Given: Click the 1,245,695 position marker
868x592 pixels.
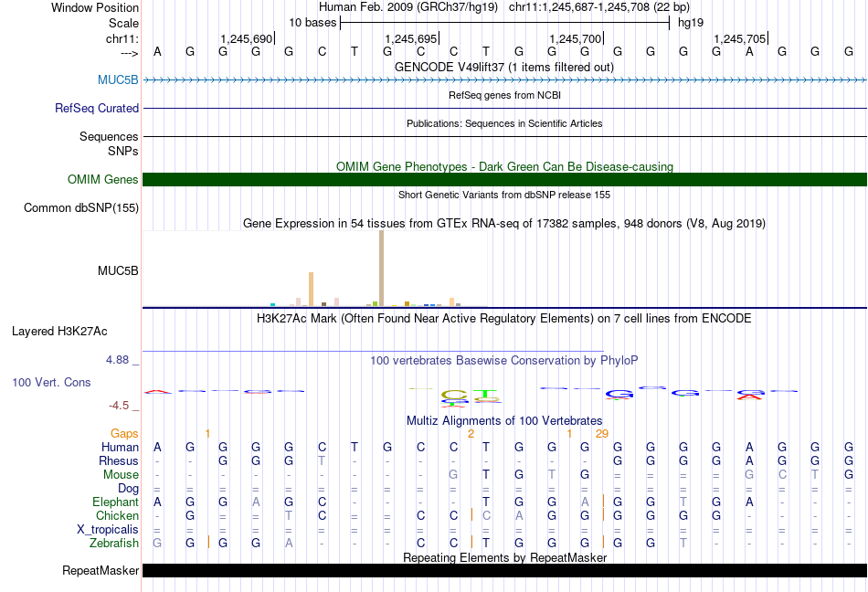Looking at the screenshot, I should (411, 38).
